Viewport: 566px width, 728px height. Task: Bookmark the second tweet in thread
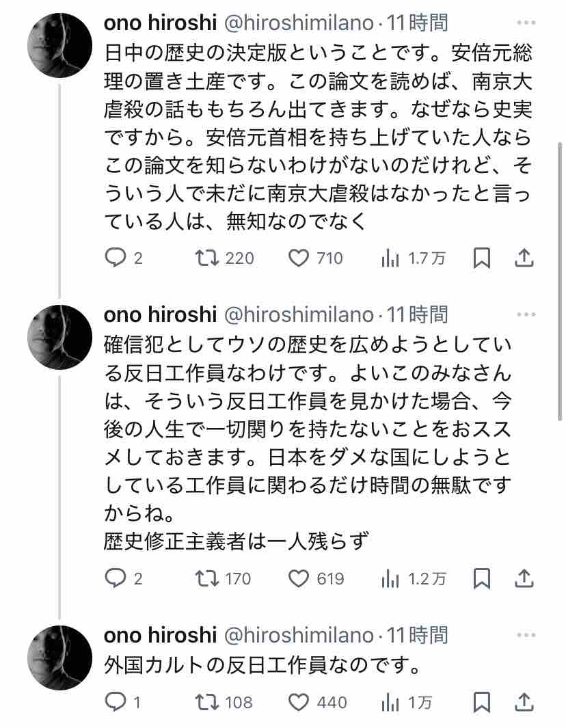482,578
